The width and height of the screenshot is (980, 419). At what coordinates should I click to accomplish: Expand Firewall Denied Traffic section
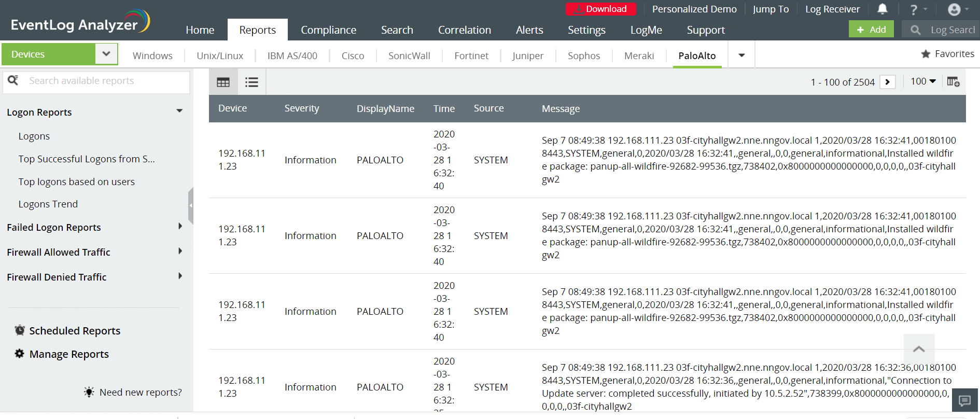click(180, 276)
